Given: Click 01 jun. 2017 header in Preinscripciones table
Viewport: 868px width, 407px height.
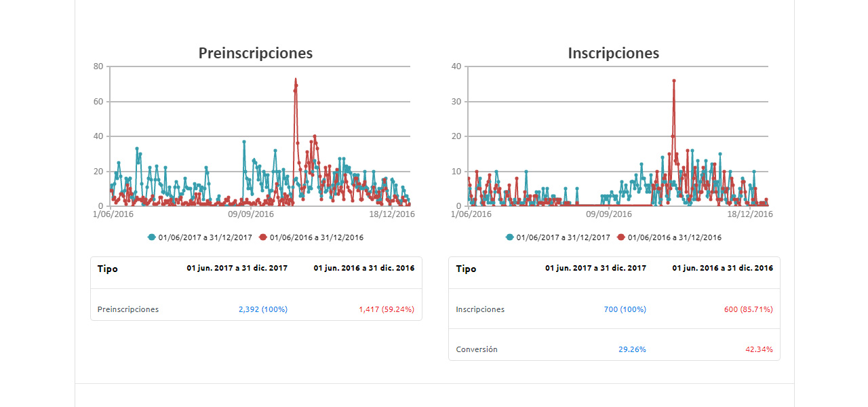Looking at the screenshot, I should click(x=237, y=268).
